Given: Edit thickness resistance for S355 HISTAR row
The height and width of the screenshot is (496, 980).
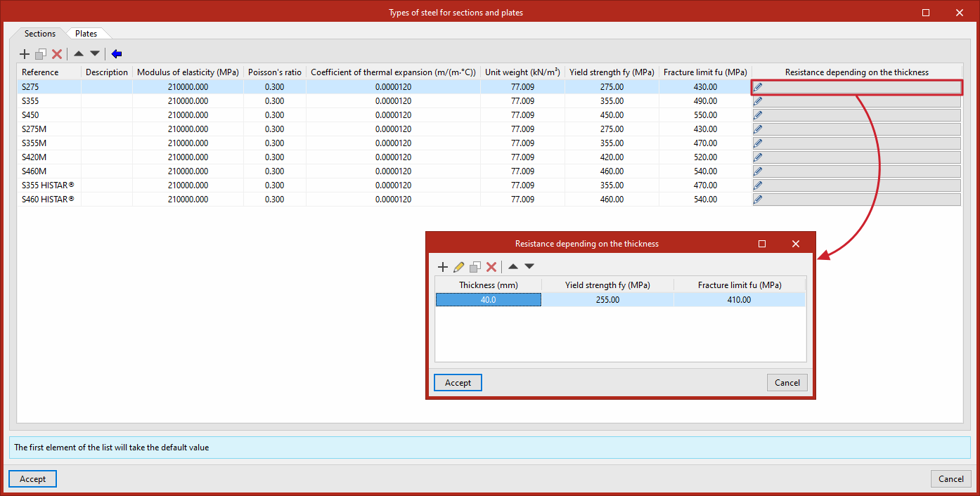Looking at the screenshot, I should click(856, 185).
